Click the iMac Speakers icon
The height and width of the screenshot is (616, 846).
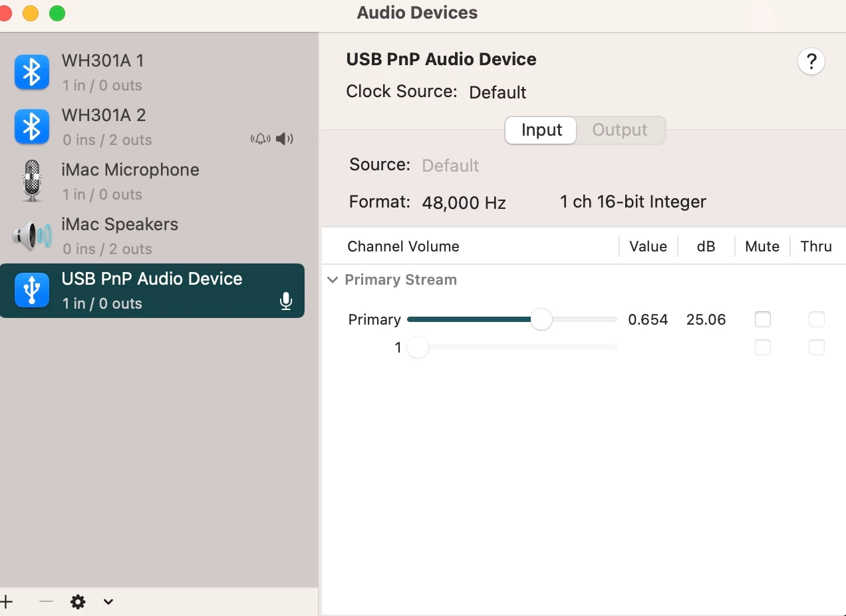click(32, 235)
